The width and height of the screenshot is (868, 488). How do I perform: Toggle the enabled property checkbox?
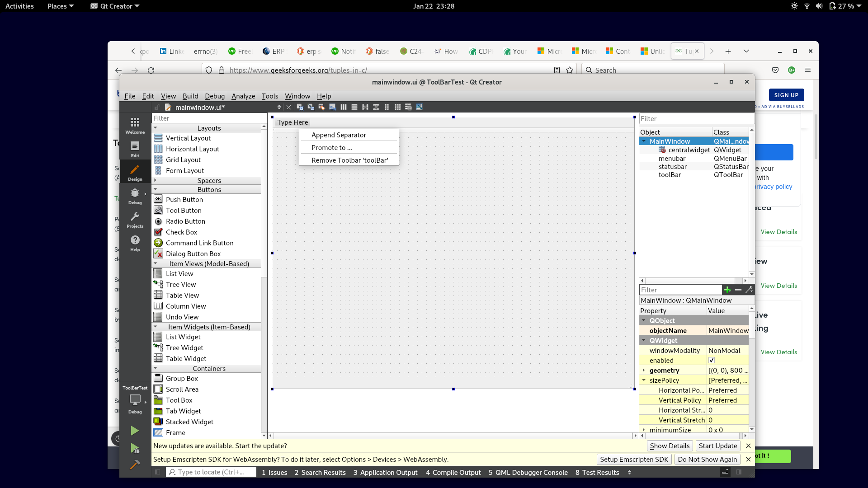[712, 360]
